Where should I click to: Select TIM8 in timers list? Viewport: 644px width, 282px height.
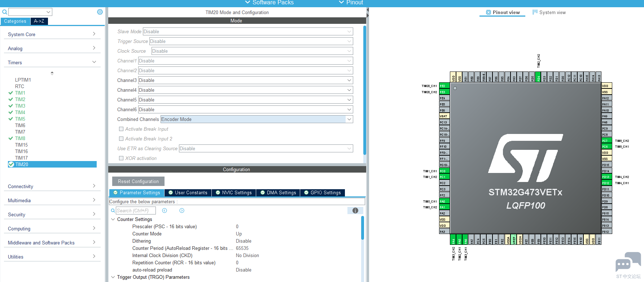click(x=20, y=138)
